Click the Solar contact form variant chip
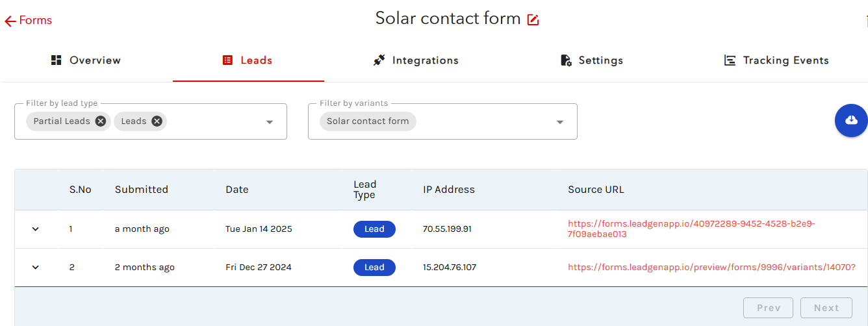Viewport: 868px width, 326px height. point(368,121)
